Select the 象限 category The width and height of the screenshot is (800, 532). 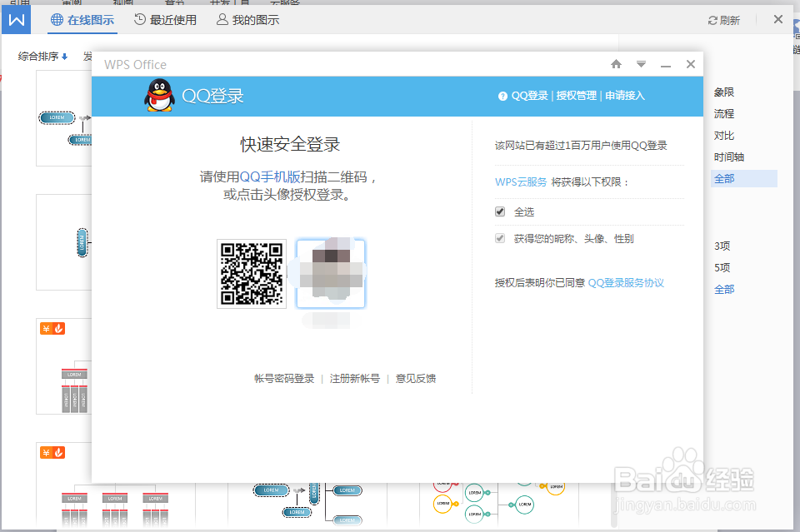click(723, 92)
